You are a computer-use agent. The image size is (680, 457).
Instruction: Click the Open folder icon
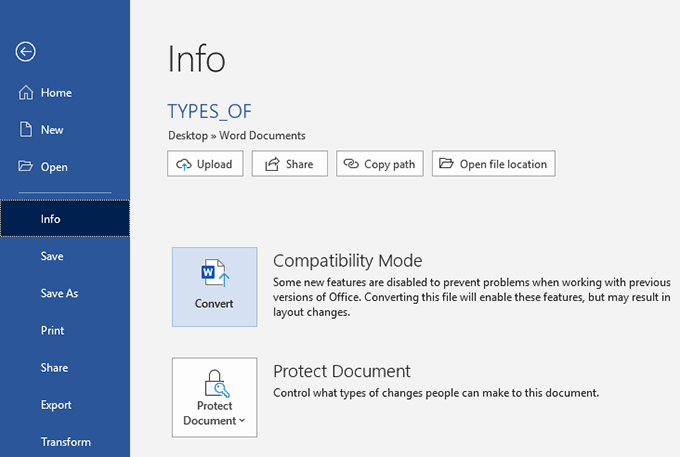[x=27, y=167]
